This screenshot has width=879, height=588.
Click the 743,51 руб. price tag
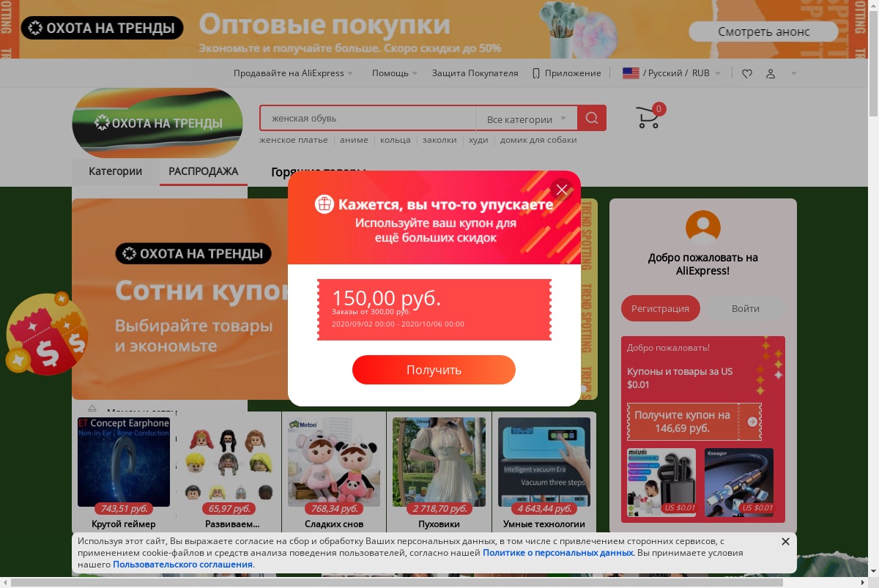(125, 508)
